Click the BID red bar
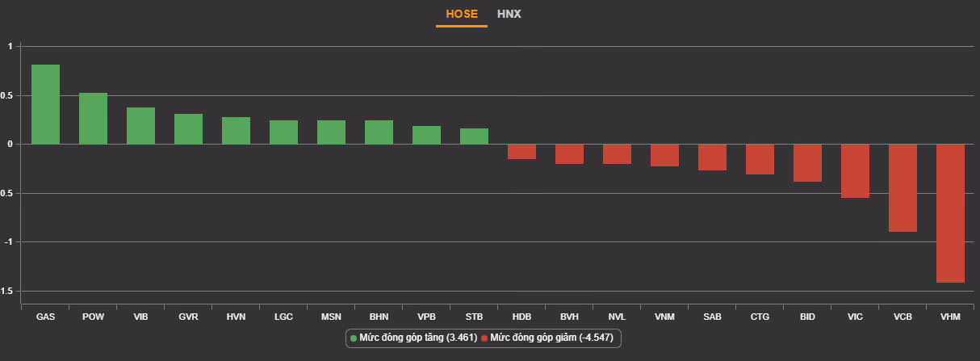The image size is (980, 361). (x=807, y=163)
